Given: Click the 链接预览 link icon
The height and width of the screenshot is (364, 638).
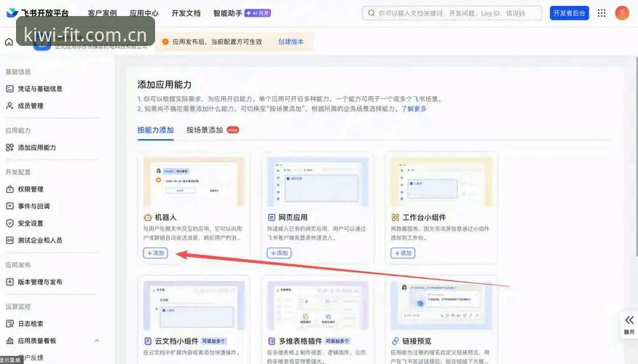Looking at the screenshot, I should tap(395, 341).
